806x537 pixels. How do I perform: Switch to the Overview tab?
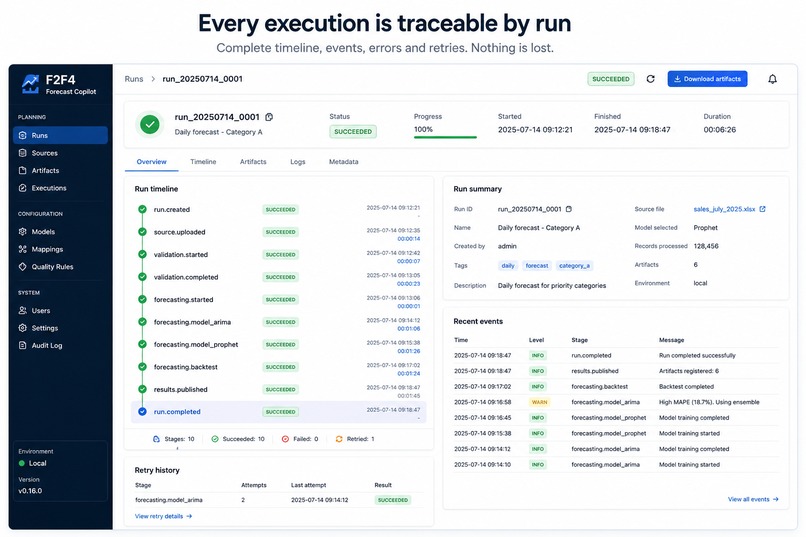tap(152, 162)
